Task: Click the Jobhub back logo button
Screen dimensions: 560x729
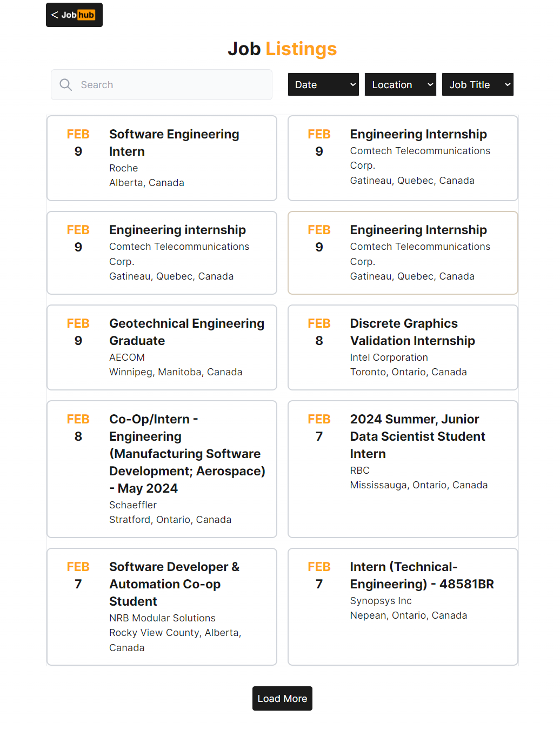Action: [74, 15]
